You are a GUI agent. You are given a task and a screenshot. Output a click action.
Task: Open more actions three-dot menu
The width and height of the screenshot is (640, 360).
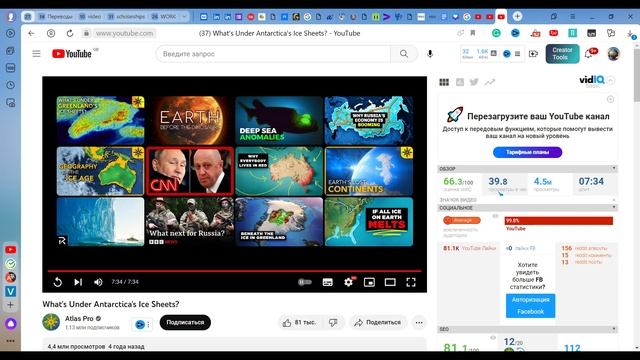click(x=419, y=322)
